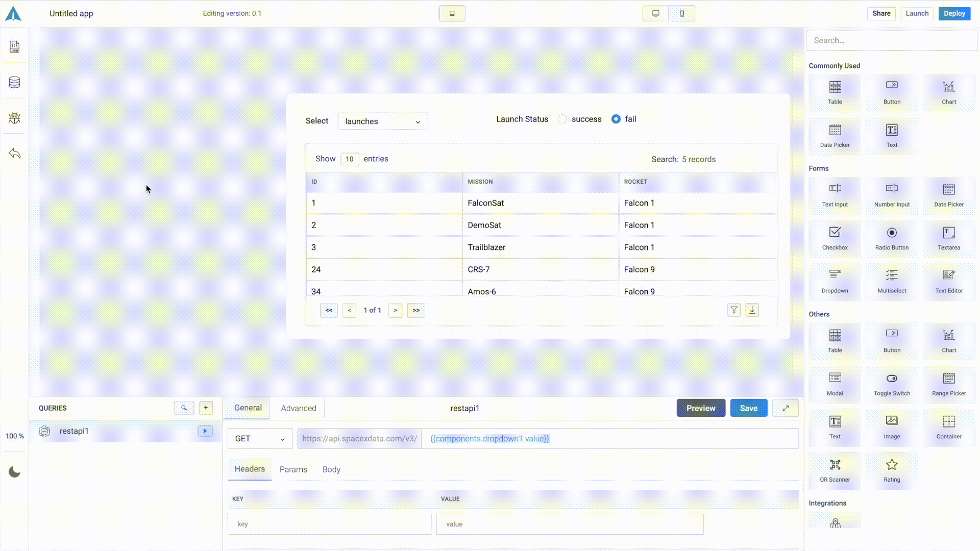The image size is (980, 551).
Task: Run the restapi1 query play icon
Action: click(205, 431)
